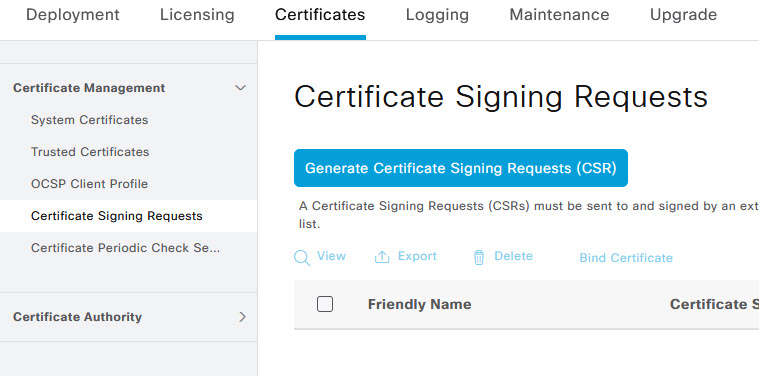Image resolution: width=759 pixels, height=376 pixels.
Task: Select the Maintenance tab
Action: click(559, 15)
